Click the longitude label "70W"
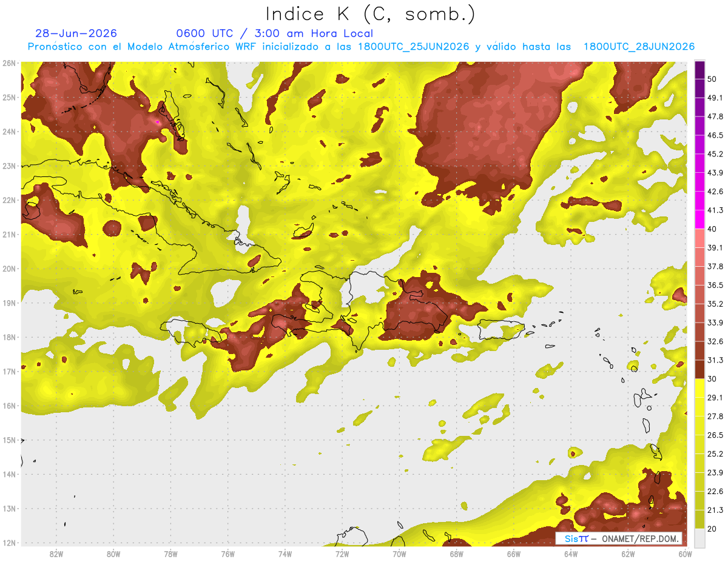 (x=399, y=554)
